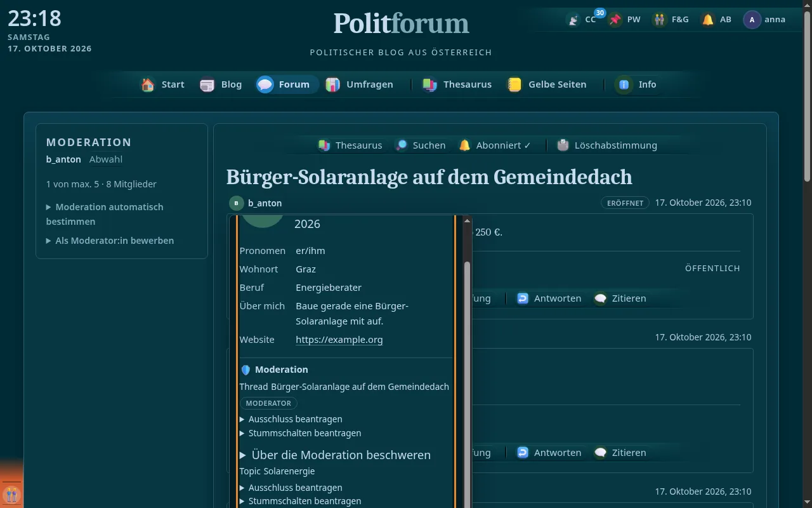Viewport: 812px width, 508px height.
Task: Expand 'Ausschluss beantragen' under Topic Solarenergie
Action: tap(291, 488)
